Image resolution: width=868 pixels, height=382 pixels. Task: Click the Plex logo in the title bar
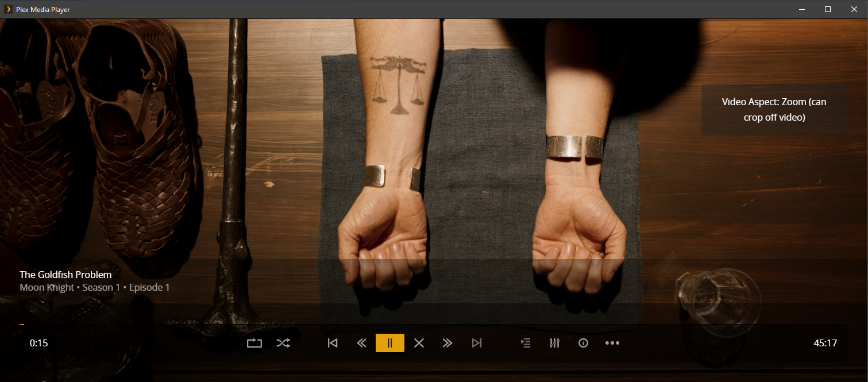(x=7, y=9)
